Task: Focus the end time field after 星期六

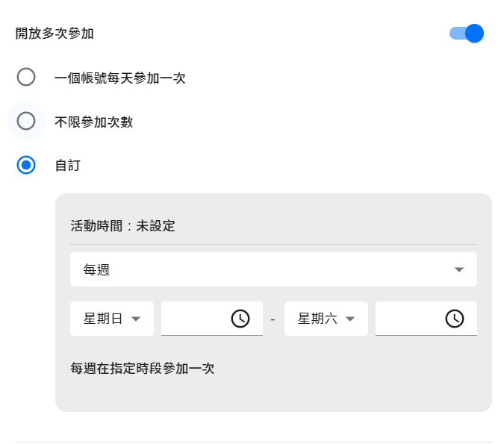Action: pos(408,319)
